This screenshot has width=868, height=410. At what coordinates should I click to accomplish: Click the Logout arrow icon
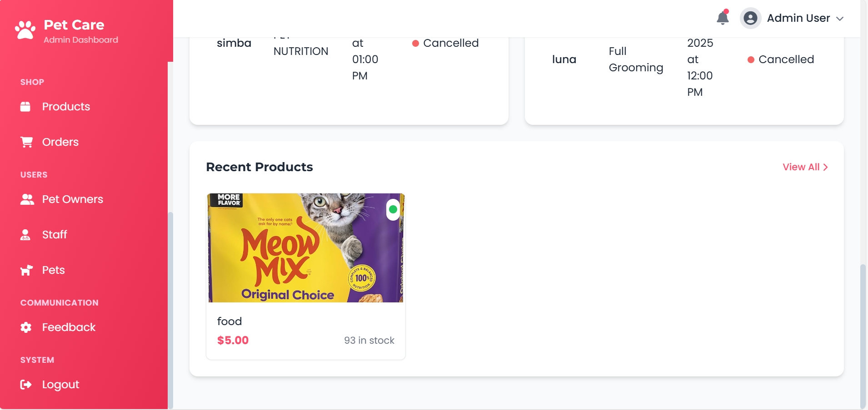(26, 385)
